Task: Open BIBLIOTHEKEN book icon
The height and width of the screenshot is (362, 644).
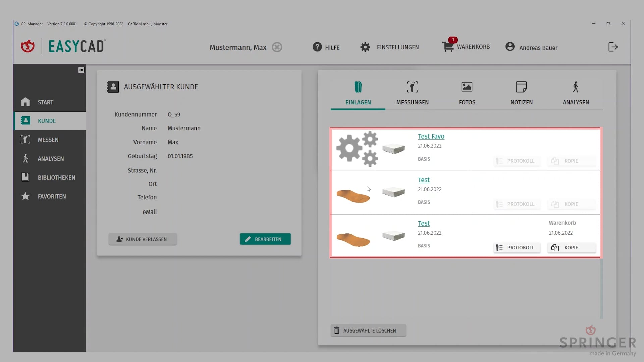Action: click(25, 177)
